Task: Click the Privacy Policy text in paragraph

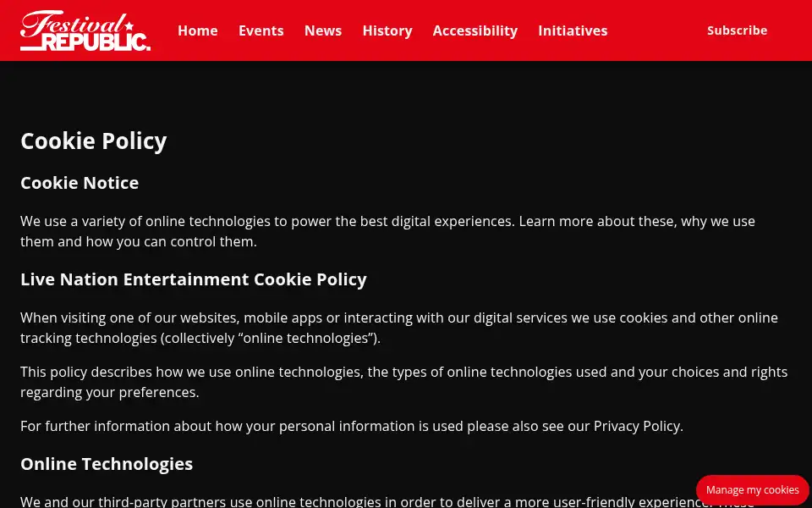Action: 636,426
